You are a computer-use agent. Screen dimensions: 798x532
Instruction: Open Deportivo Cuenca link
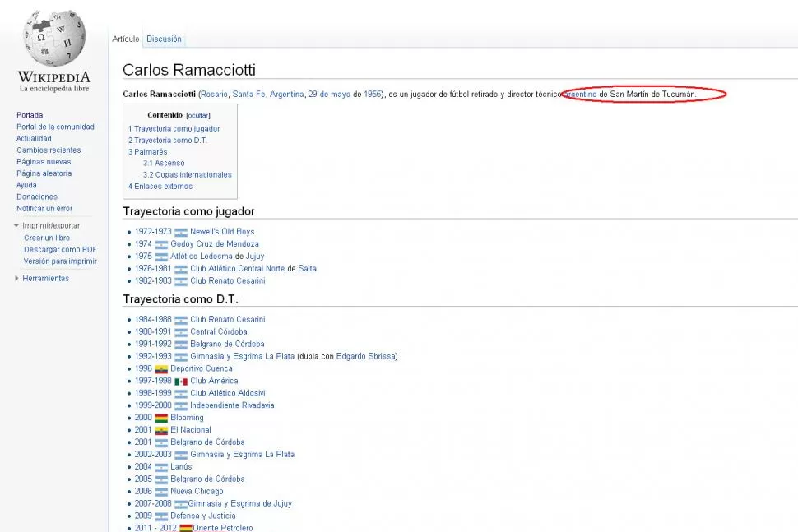202,368
